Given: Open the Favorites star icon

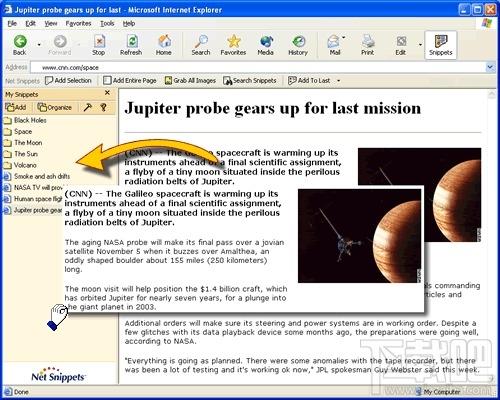Looking at the screenshot, I should click(233, 45).
